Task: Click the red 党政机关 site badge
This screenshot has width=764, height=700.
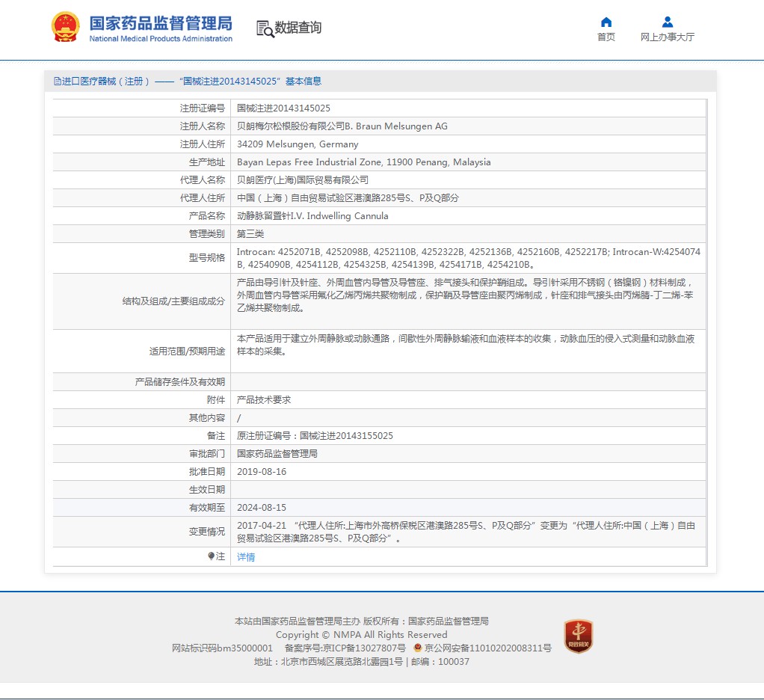Action: [579, 636]
